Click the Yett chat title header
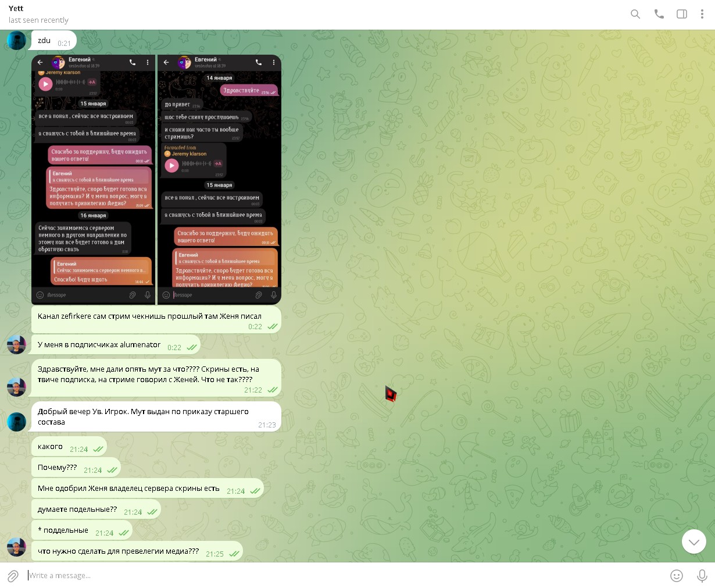Screen dimensions: 715x588 [16, 9]
